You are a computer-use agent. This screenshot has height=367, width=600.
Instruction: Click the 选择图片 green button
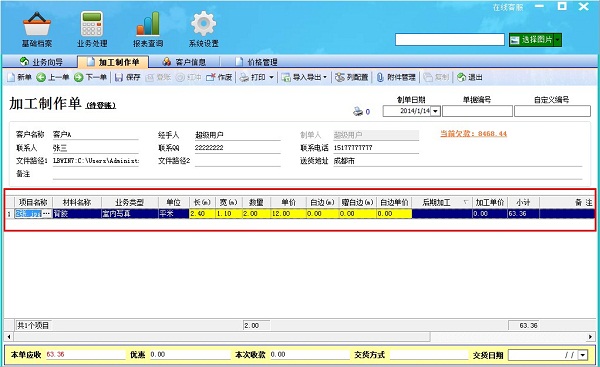pos(532,39)
